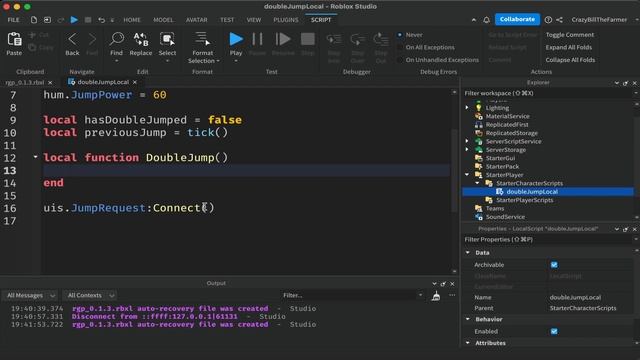This screenshot has height=360, width=640.
Task: Select ReplicatedFirst in Explorer
Action: coord(507,124)
